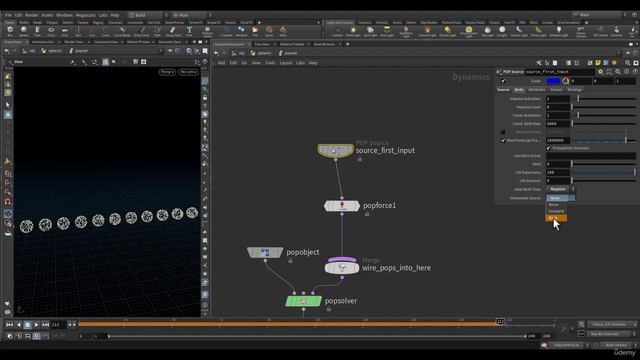
Task: Click the wire_pops_into_here merge node
Action: click(342, 268)
